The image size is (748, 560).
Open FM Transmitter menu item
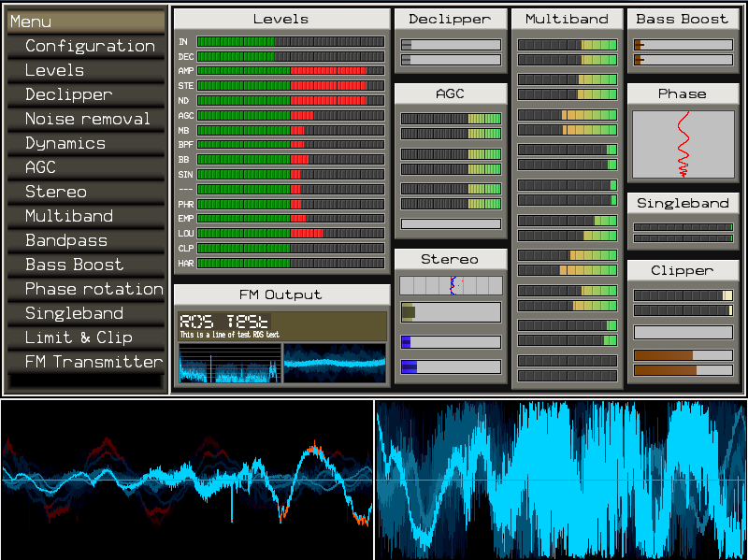tap(86, 363)
